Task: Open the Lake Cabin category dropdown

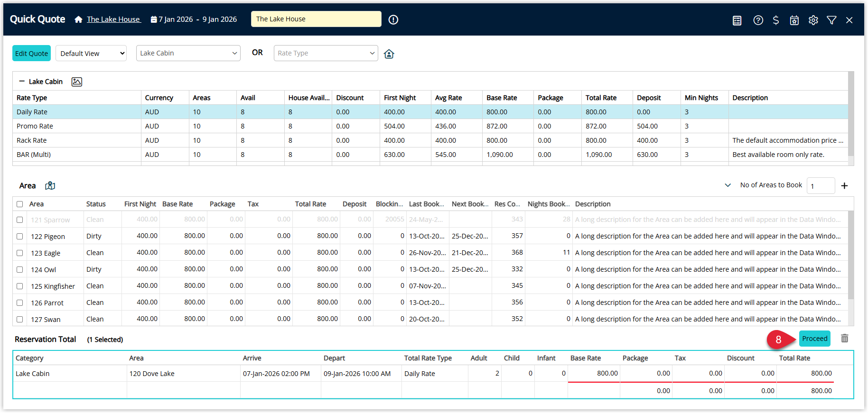Action: (188, 53)
